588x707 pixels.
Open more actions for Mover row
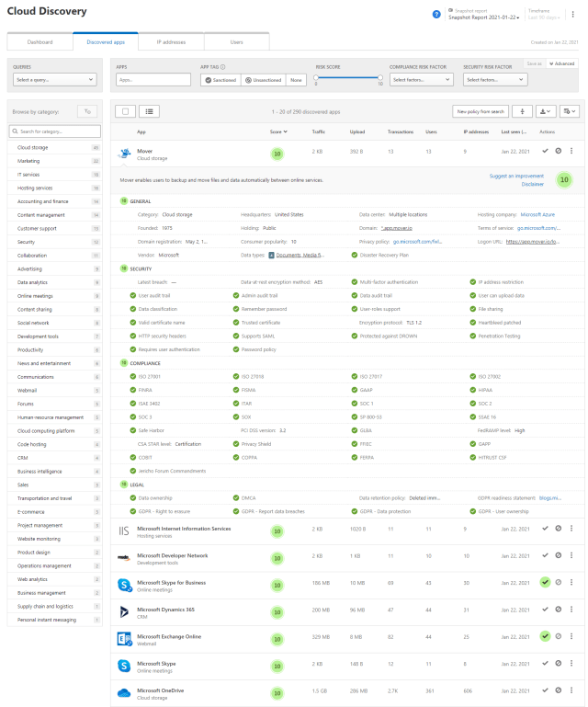(x=571, y=151)
